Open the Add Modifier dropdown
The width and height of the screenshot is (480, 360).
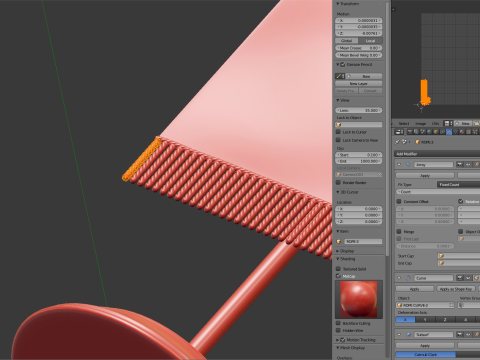point(437,154)
